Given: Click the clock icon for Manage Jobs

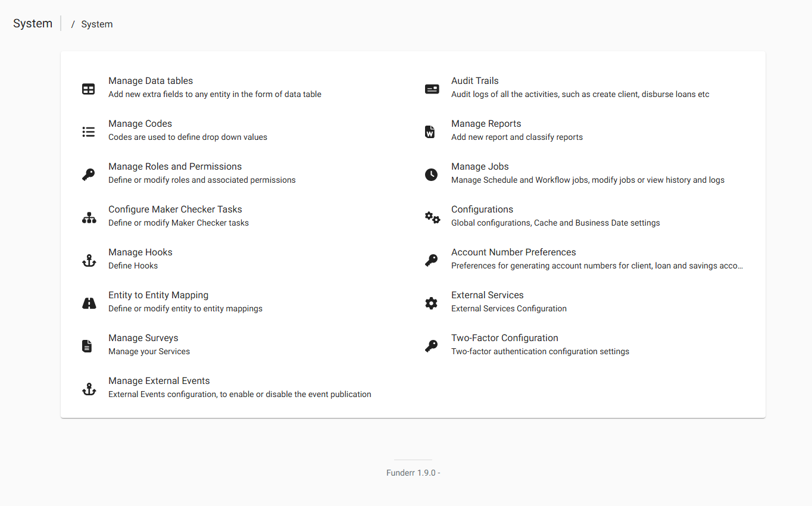Looking at the screenshot, I should click(x=431, y=174).
